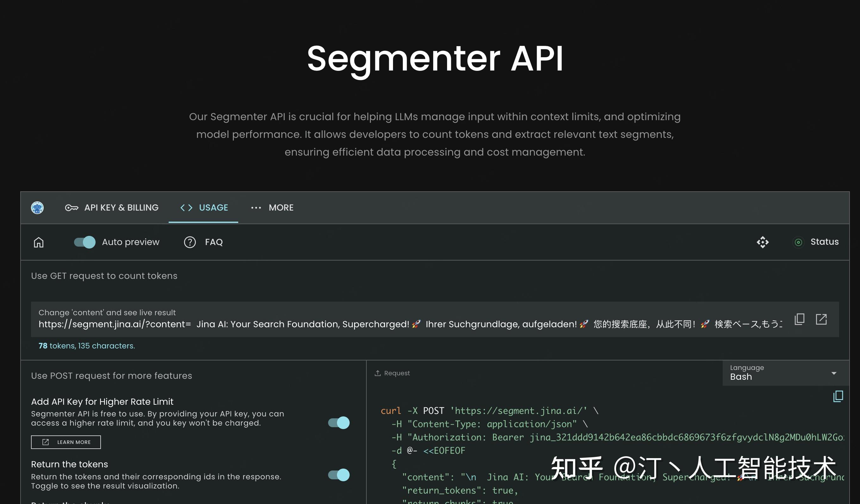Click the Jina AI logo icon
860x504 pixels.
[x=38, y=208]
